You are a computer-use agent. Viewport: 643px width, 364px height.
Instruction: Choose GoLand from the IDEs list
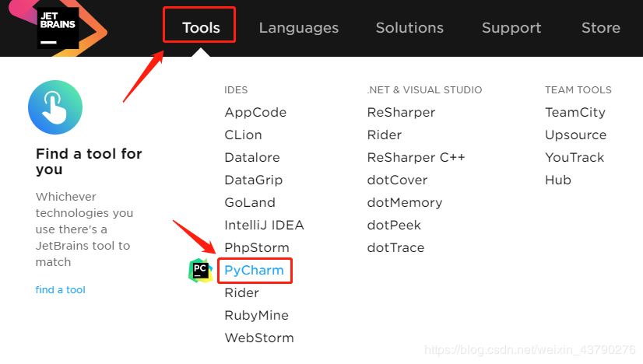(x=250, y=203)
